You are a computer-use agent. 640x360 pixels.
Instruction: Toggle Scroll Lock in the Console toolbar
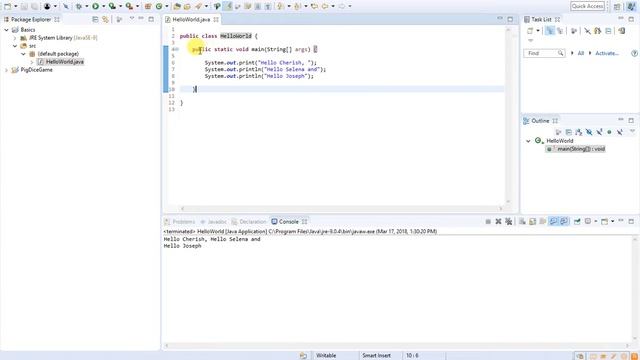click(532, 221)
